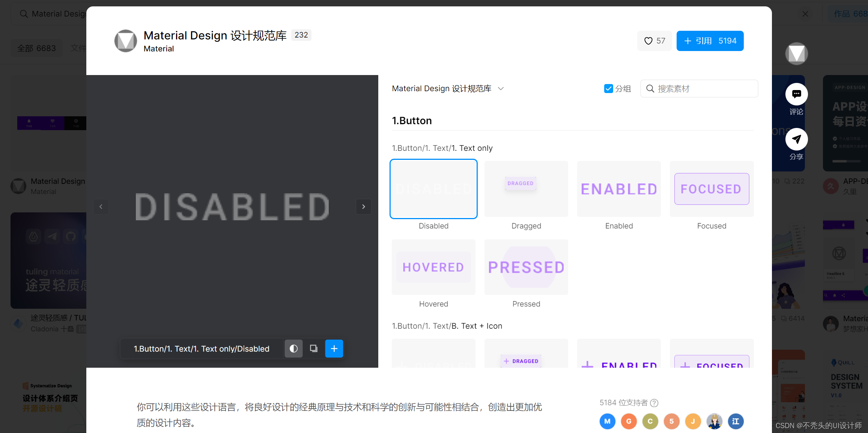Click the yellow J supporter avatar
This screenshot has height=433, width=868.
pos(693,421)
